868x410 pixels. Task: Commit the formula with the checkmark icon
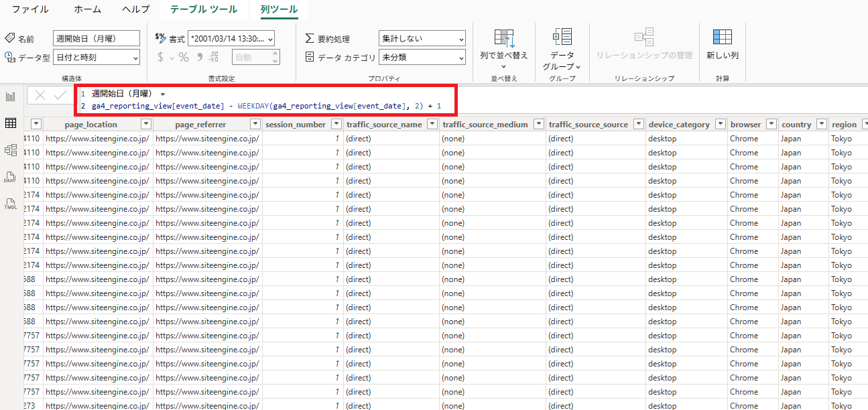pyautogui.click(x=60, y=95)
